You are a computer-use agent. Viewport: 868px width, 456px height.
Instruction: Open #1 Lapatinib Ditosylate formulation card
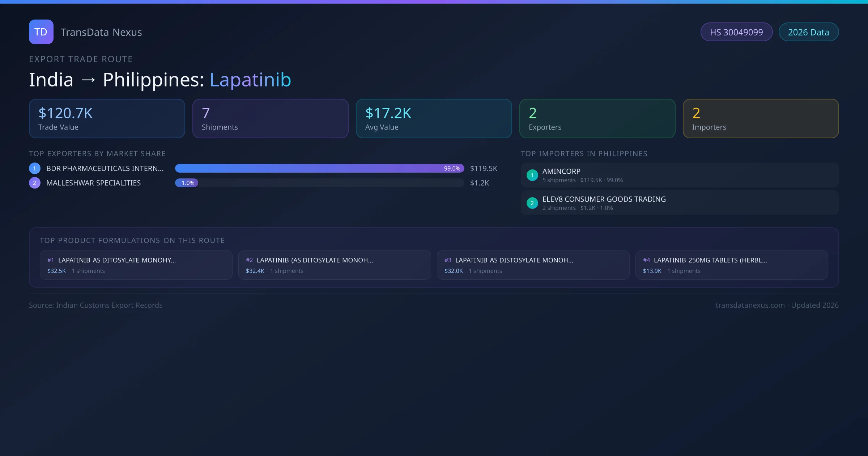pyautogui.click(x=136, y=265)
